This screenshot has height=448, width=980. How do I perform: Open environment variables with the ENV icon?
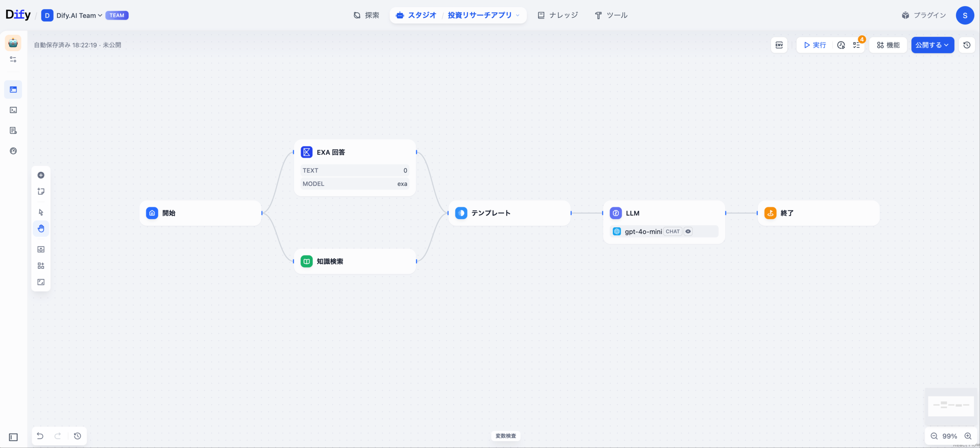tap(779, 45)
